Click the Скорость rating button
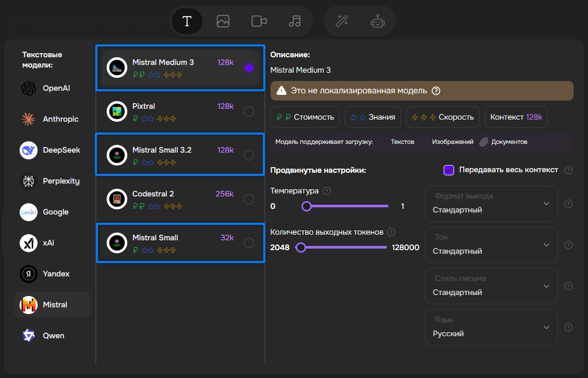The image size is (588, 378). 443,117
